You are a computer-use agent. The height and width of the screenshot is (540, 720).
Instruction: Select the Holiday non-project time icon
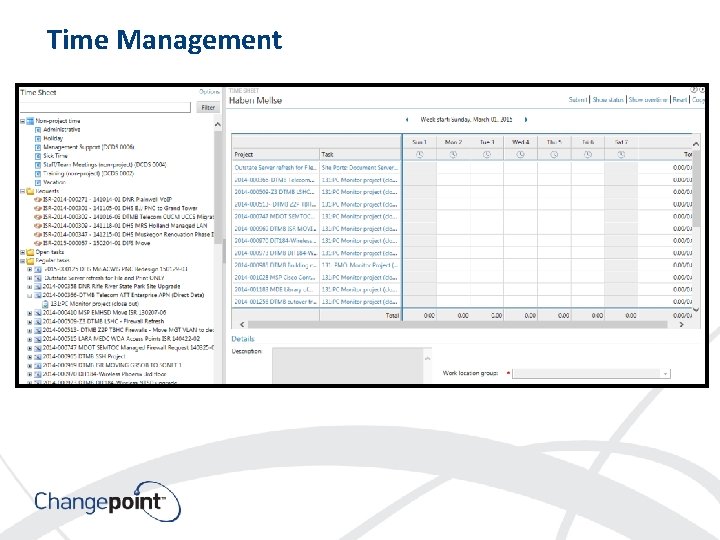coord(38,138)
